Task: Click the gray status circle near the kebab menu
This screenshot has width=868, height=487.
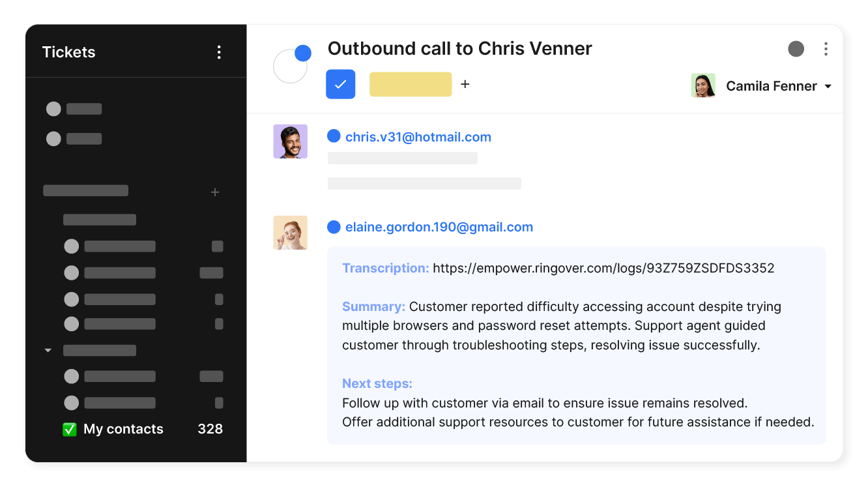Action: click(796, 49)
